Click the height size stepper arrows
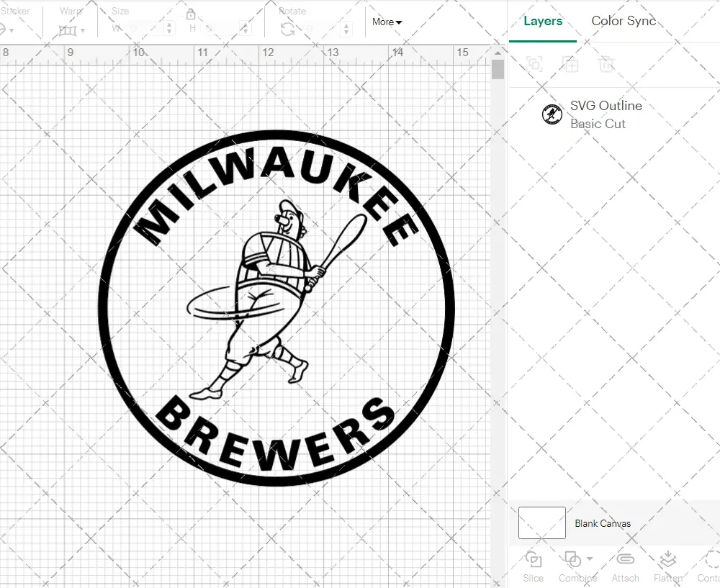 click(246, 29)
